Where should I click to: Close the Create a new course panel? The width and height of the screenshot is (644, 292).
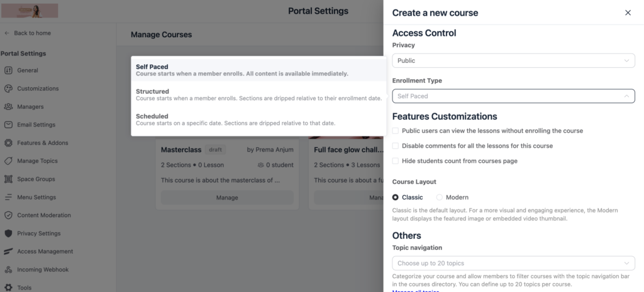coord(627,13)
